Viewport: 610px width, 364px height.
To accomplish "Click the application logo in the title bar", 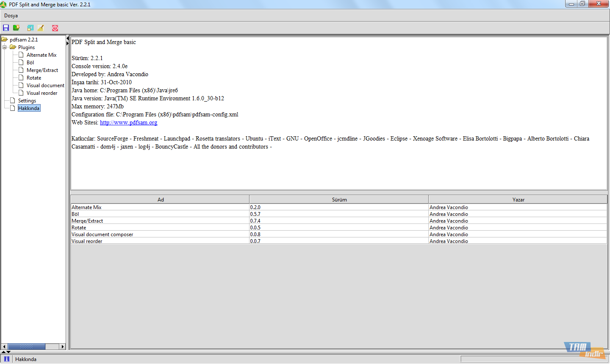I will click(3, 5).
